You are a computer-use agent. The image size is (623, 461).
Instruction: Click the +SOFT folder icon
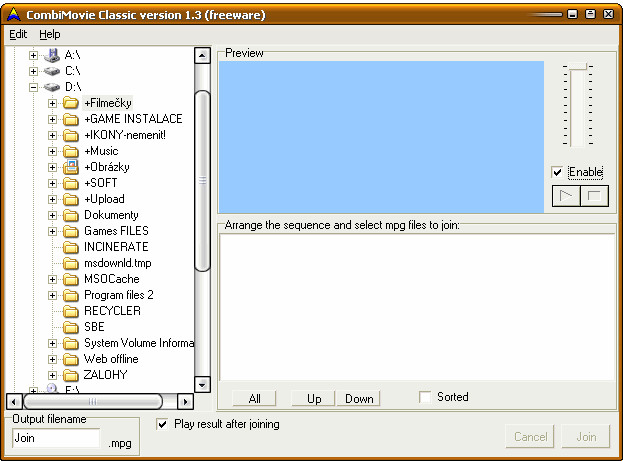pyautogui.click(x=71, y=183)
